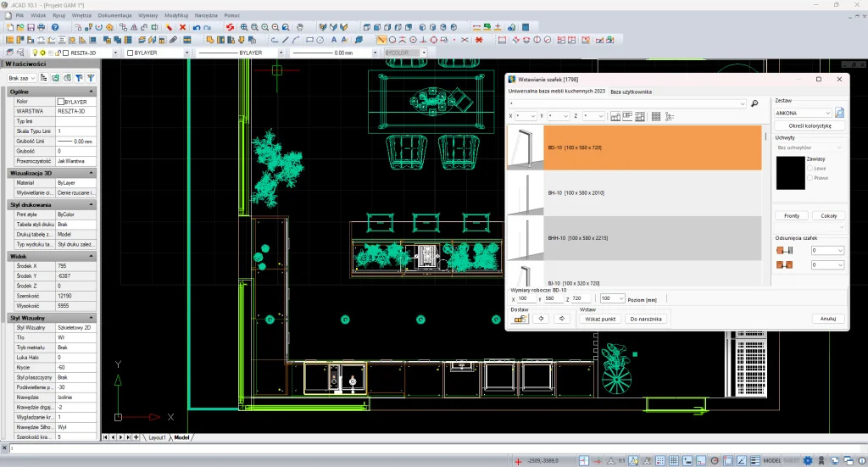Click the Undo arrow in the toolbar
The image size is (868, 467).
[196, 27]
